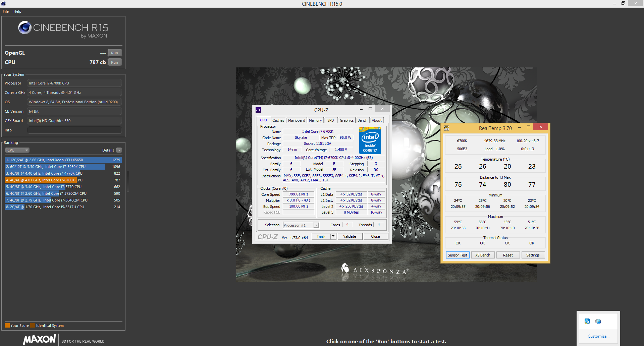
Task: Click the CPU-Z window title icon
Action: 258,110
